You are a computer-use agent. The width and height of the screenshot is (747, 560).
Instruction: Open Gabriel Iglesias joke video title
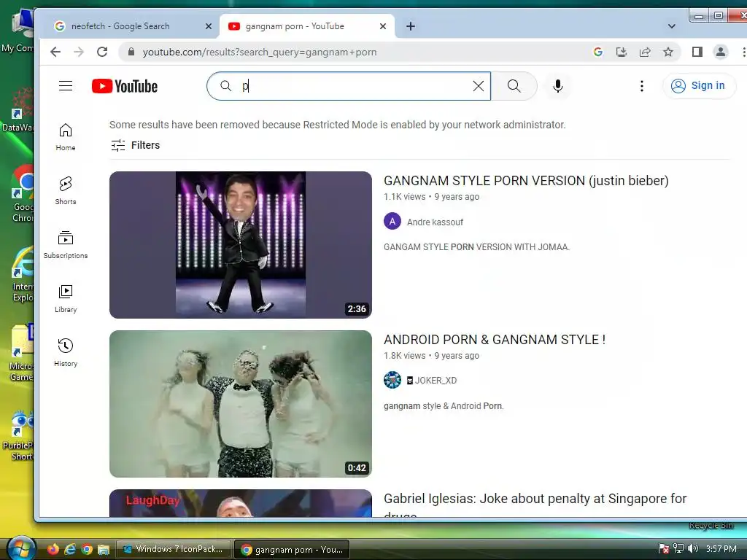click(535, 506)
